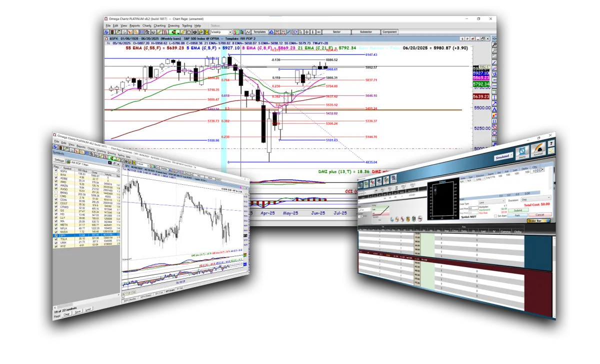Click the Component button
Image resolution: width=600 pixels, height=364 pixels.
[x=389, y=32]
